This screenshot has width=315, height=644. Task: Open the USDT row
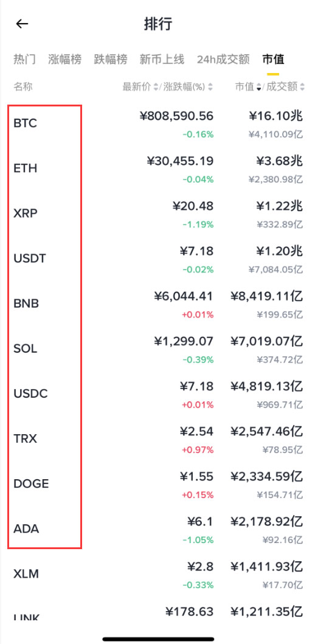pyautogui.click(x=157, y=258)
